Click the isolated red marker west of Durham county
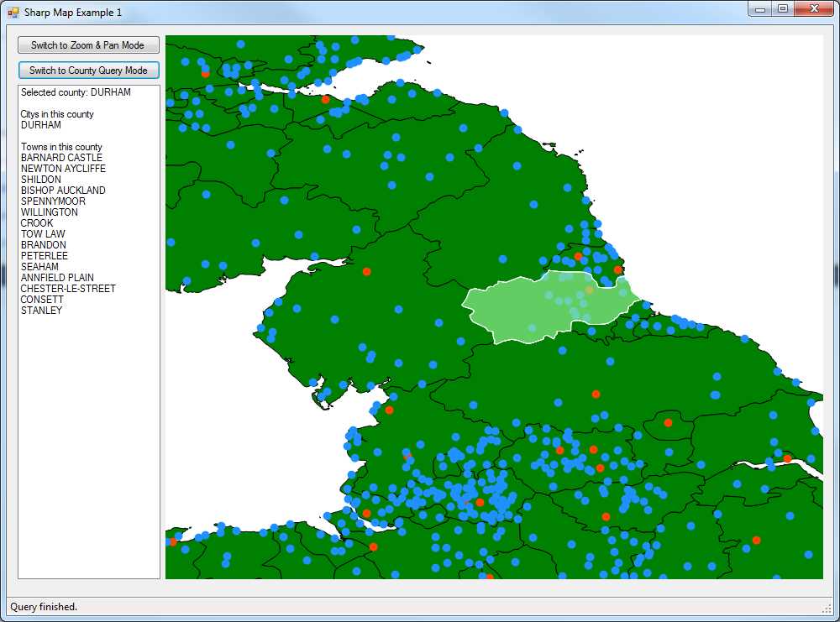The height and width of the screenshot is (622, 840). pyautogui.click(x=367, y=271)
